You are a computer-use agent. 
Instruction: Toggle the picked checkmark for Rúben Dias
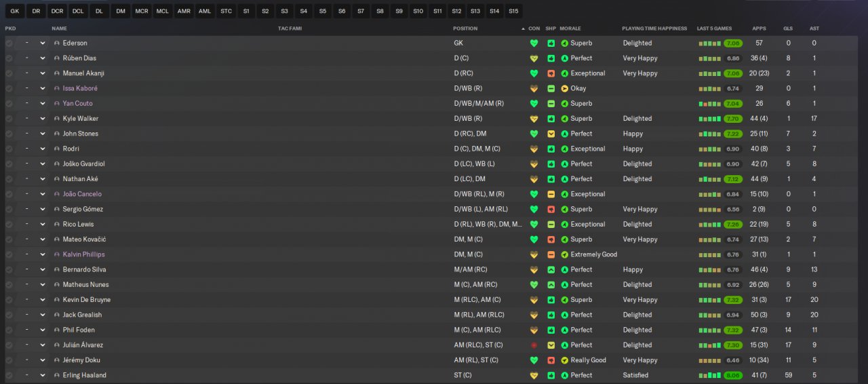pos(9,58)
